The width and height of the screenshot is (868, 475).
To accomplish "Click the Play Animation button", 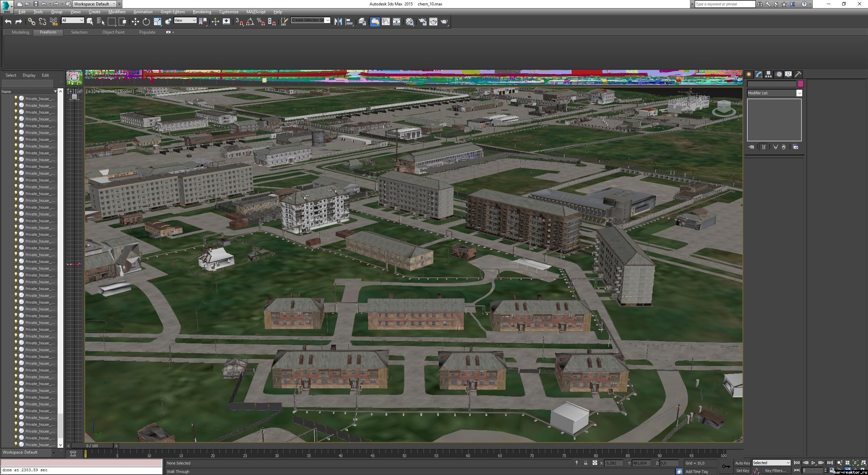I will click(x=813, y=463).
